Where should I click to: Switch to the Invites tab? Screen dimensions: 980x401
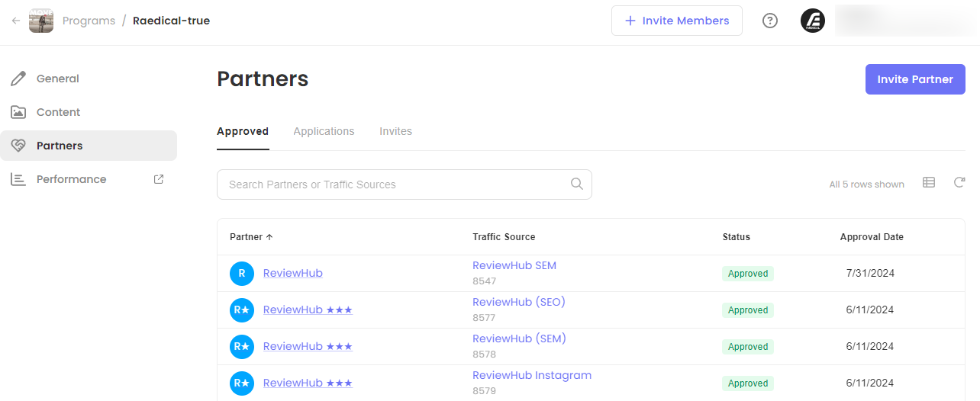tap(395, 131)
